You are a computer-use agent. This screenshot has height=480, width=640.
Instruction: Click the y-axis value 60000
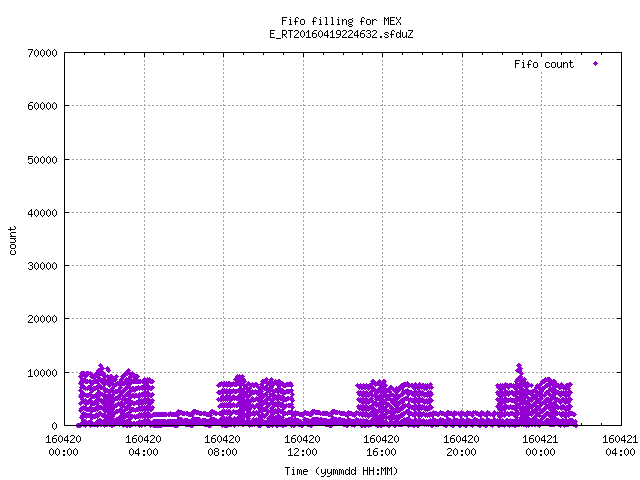pyautogui.click(x=42, y=106)
